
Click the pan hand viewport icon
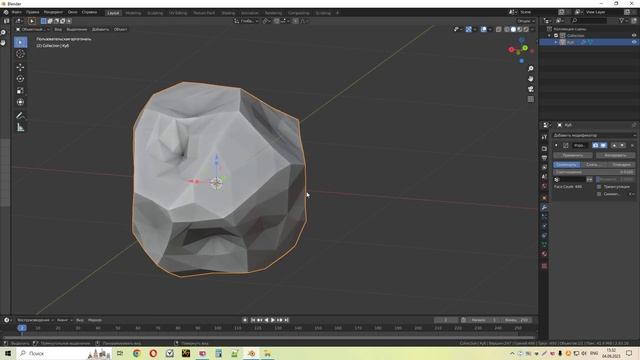click(x=531, y=79)
